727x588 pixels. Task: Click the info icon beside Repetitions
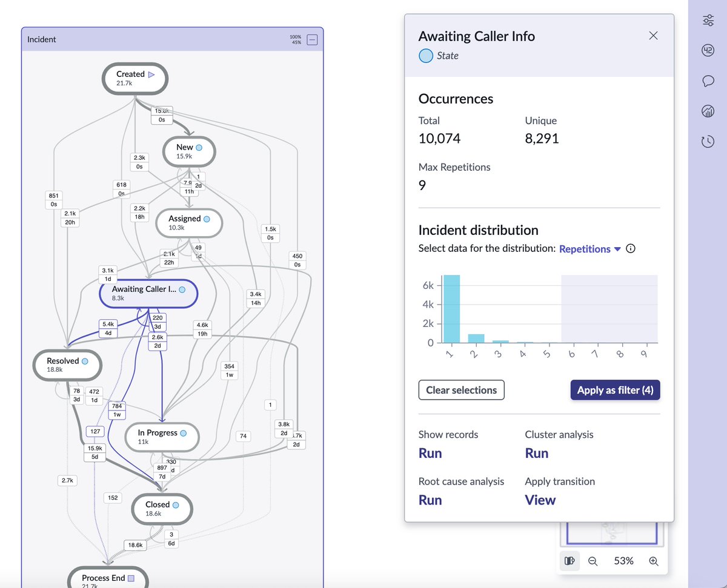click(631, 249)
